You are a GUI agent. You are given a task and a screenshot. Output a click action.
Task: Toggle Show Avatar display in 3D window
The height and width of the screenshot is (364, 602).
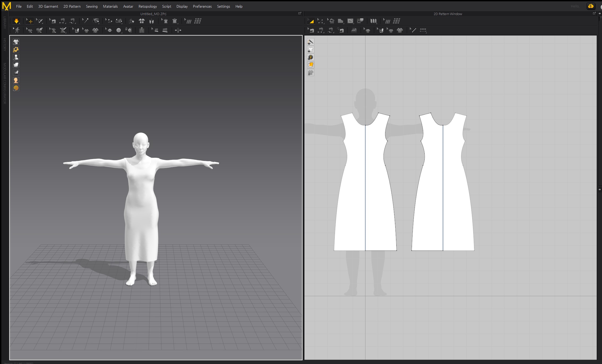16,57
